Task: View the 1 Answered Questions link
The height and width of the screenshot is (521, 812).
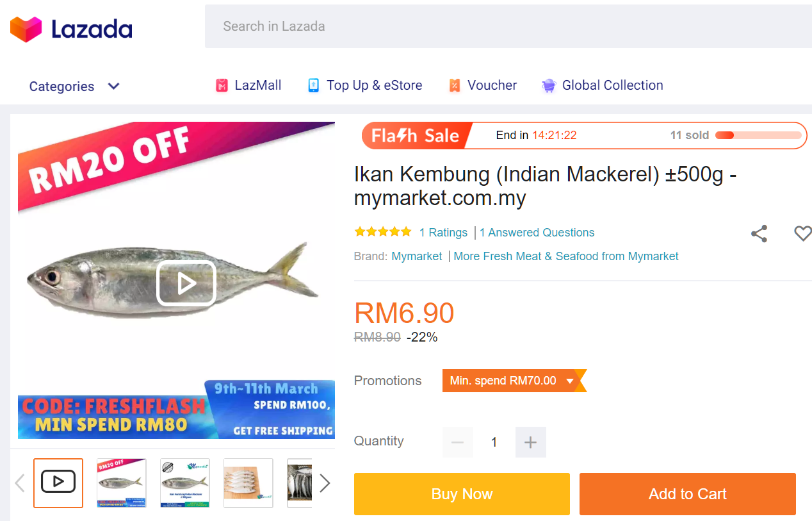Action: 537,232
